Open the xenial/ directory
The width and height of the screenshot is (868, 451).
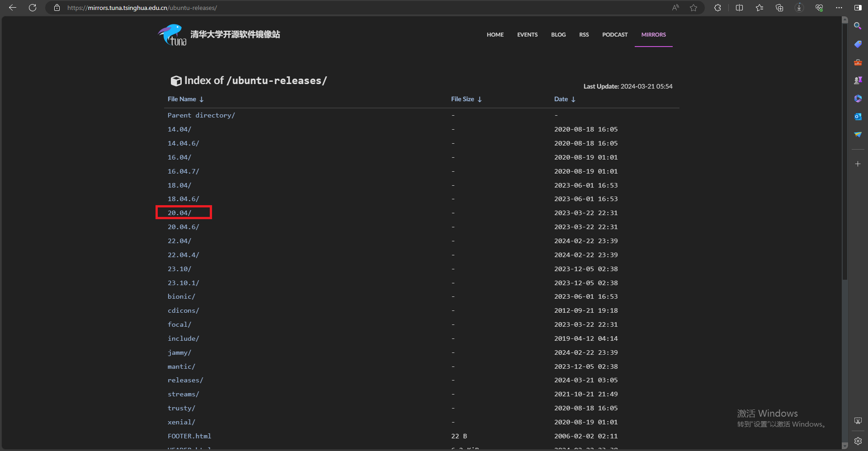click(181, 422)
